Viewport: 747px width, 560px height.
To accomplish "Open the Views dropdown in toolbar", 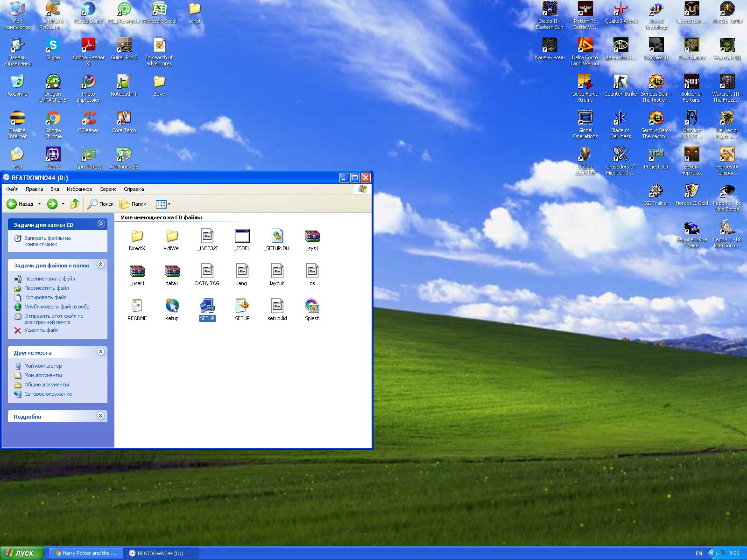I will [x=163, y=204].
